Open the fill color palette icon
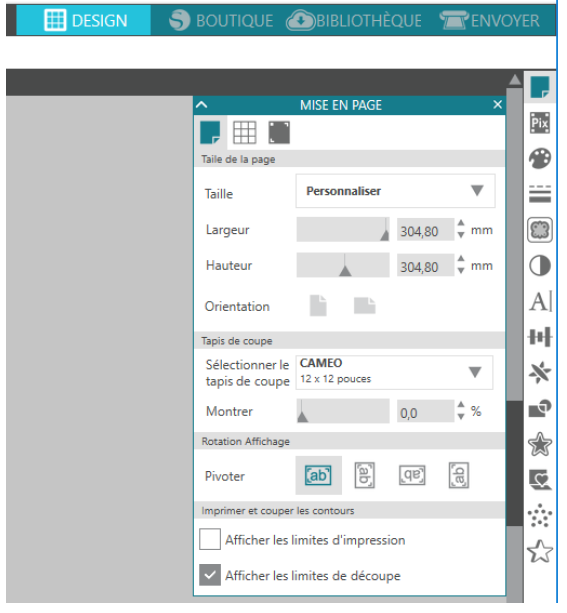This screenshot has height=613, width=567. point(540,158)
